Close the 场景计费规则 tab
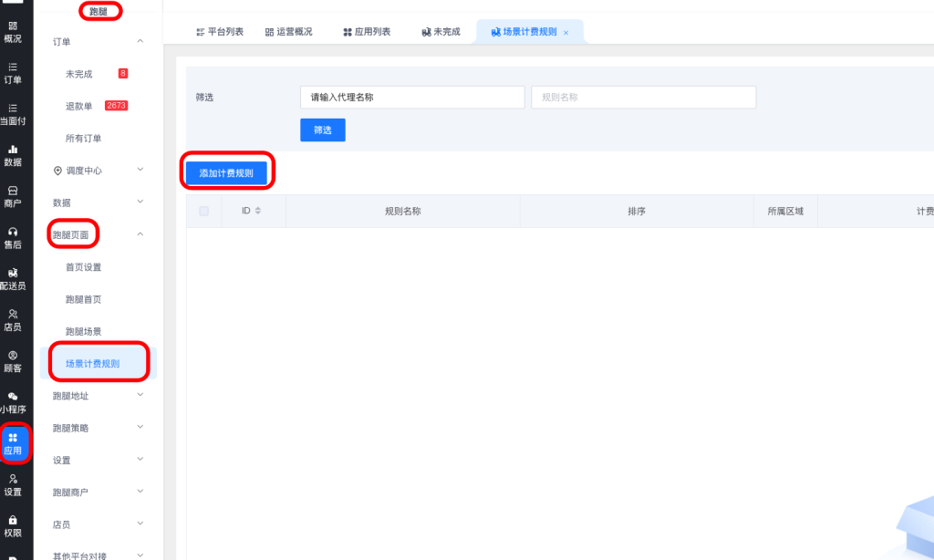 click(x=566, y=33)
